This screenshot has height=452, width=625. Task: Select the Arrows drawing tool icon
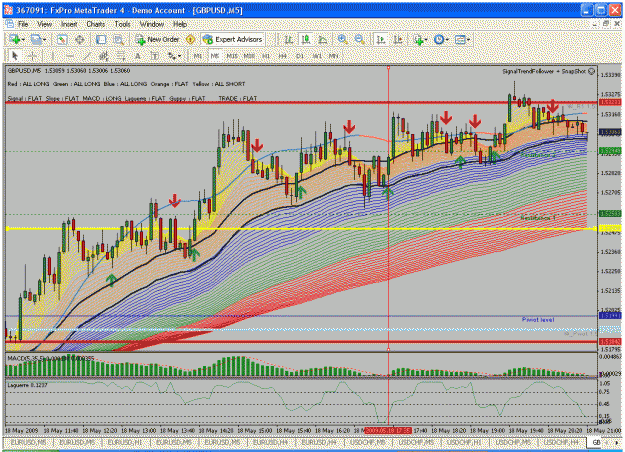[172, 56]
